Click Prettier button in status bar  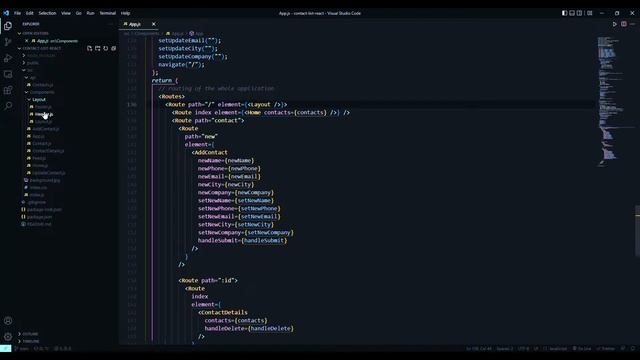pyautogui.click(x=606, y=349)
